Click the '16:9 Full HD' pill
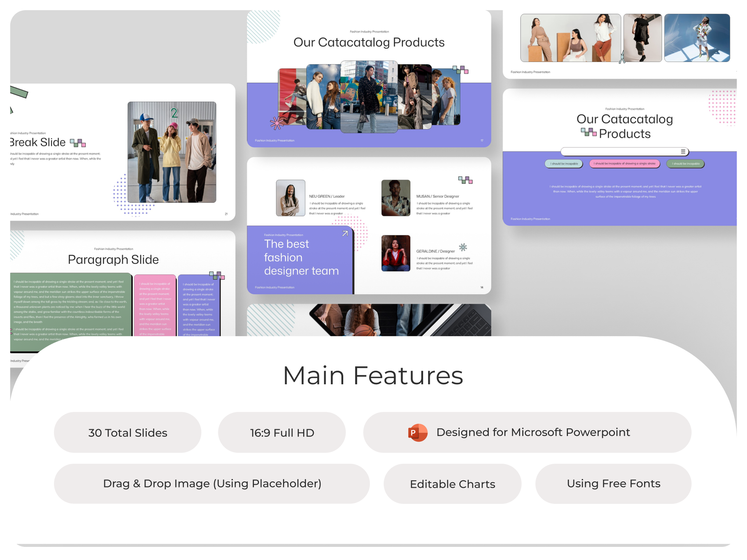This screenshot has width=747, height=560. (x=282, y=433)
